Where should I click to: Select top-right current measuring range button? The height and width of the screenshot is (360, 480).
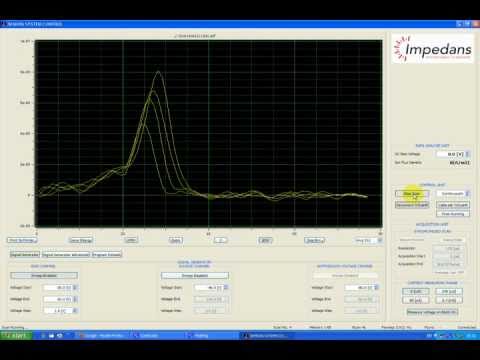449,292
